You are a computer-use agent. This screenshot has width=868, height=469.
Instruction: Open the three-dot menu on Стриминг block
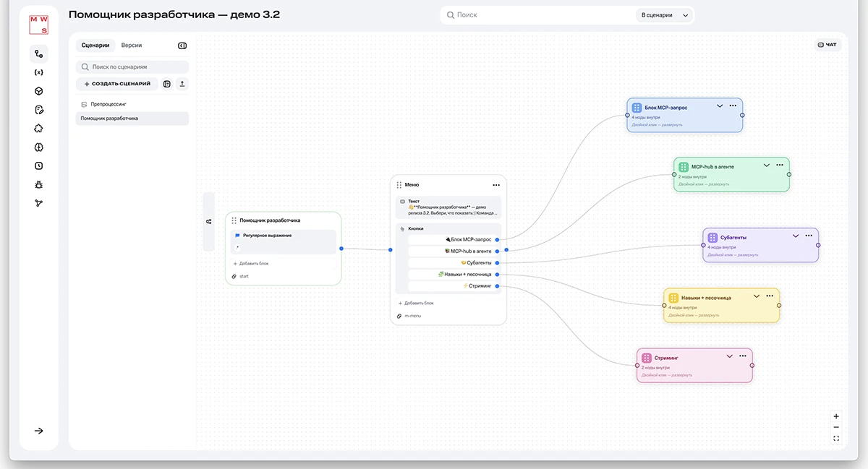742,356
